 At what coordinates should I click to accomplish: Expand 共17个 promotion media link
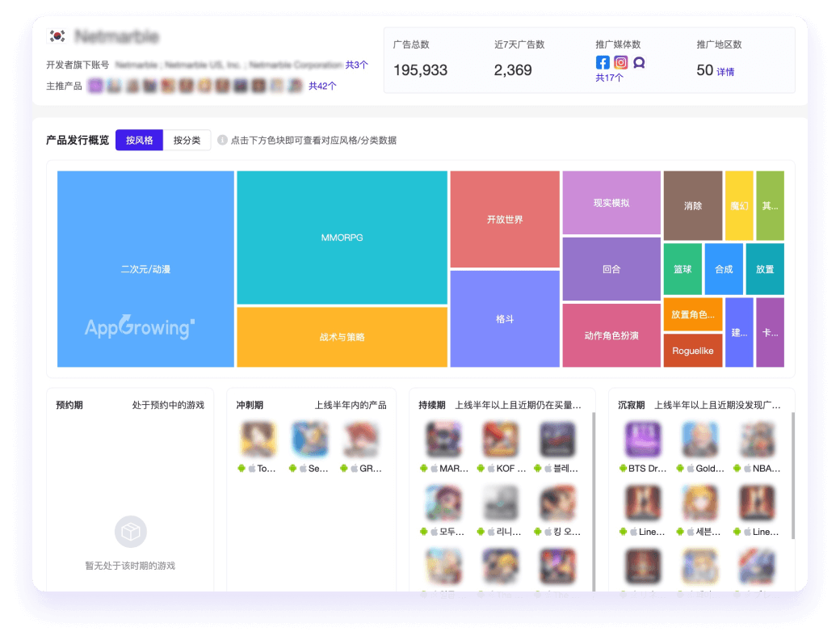(609, 78)
